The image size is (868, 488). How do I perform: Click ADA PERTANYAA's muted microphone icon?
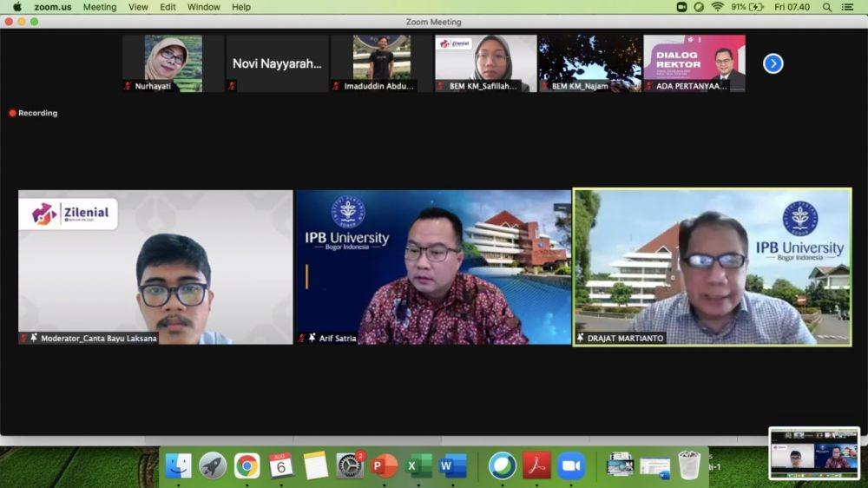point(648,86)
